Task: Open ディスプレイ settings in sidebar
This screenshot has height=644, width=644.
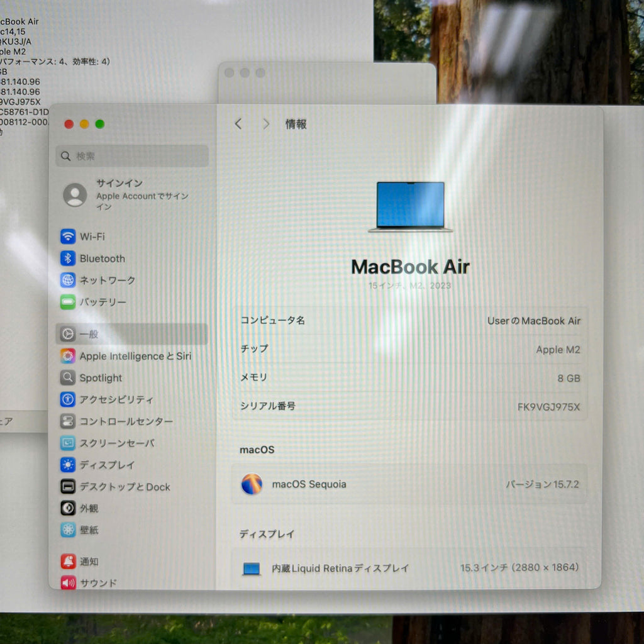Action: [x=107, y=465]
